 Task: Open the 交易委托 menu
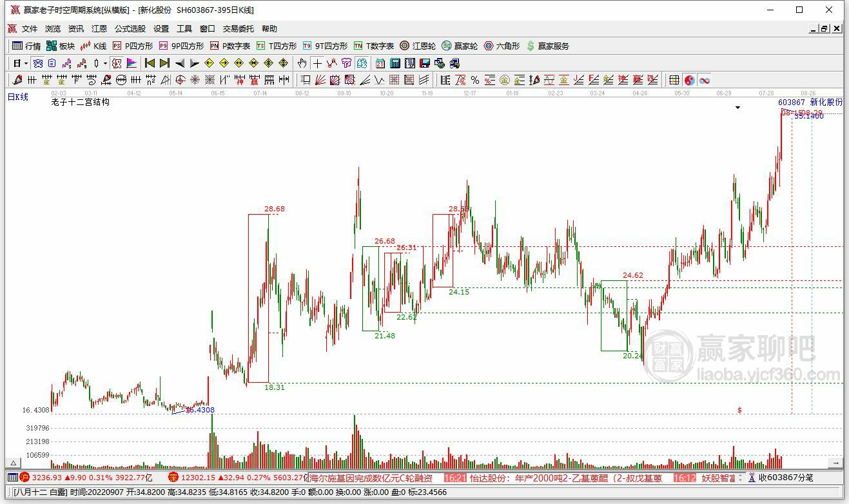pos(239,29)
